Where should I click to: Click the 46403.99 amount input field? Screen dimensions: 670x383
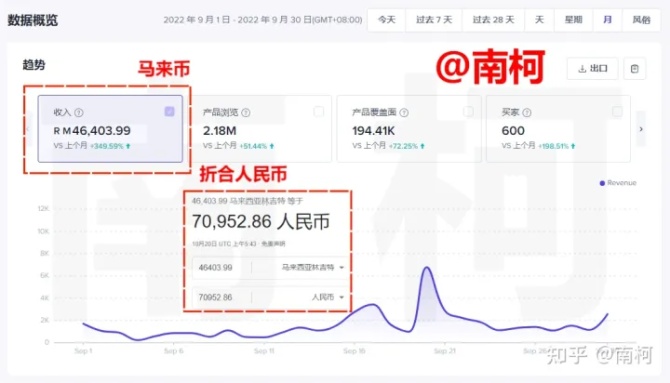222,268
